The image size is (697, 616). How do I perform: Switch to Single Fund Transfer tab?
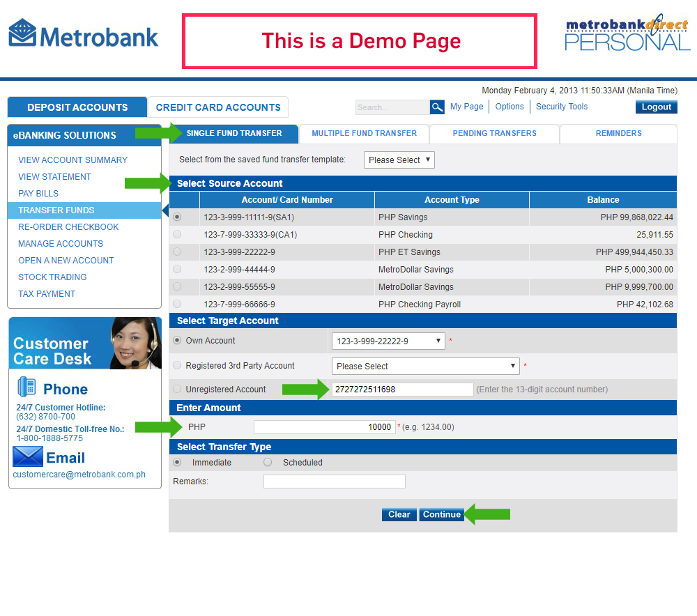[x=233, y=133]
